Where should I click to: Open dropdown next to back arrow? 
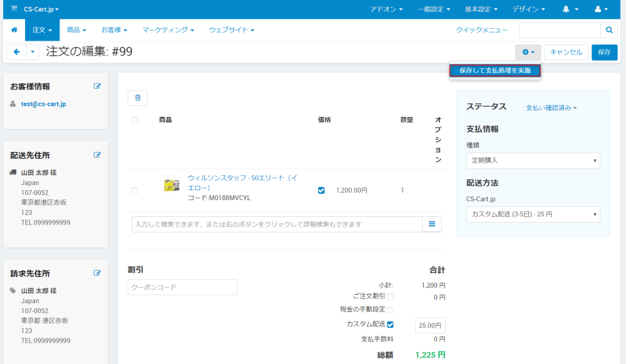[33, 52]
